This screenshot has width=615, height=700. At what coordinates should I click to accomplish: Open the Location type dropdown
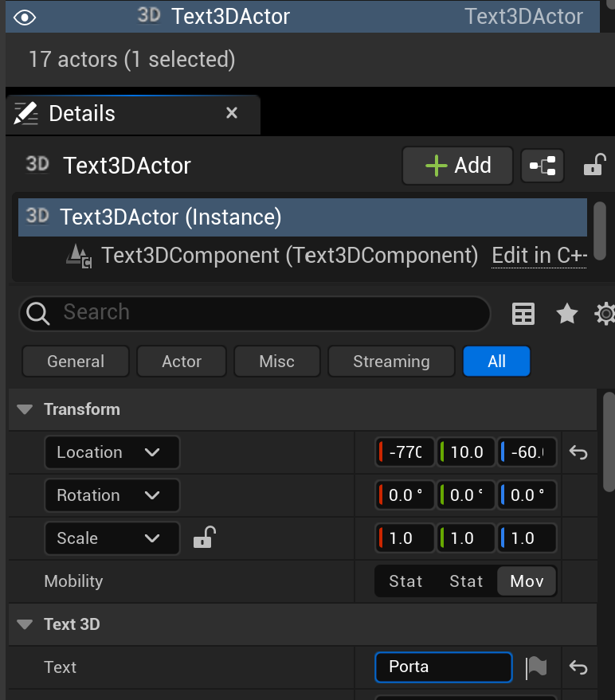pyautogui.click(x=112, y=452)
